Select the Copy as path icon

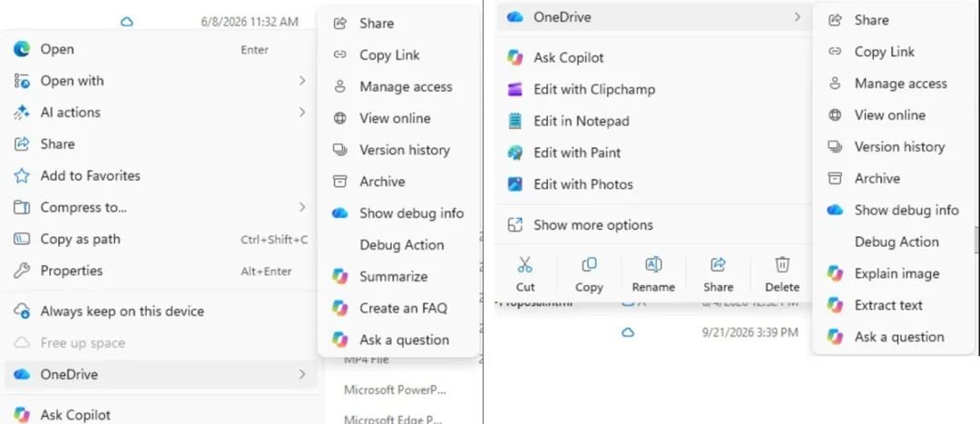point(22,239)
